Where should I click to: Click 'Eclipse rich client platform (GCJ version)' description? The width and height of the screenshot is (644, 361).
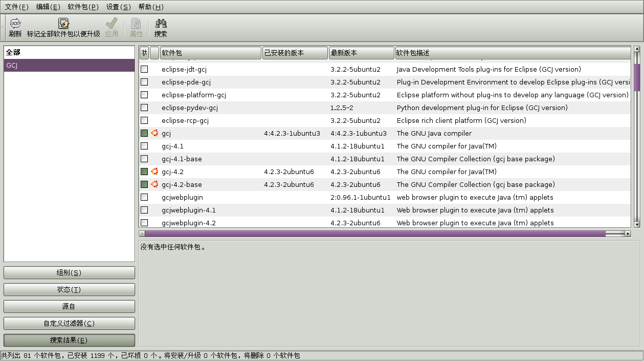click(461, 120)
